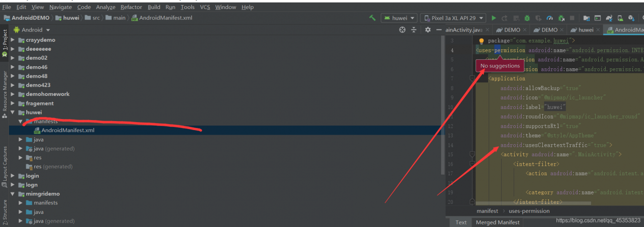644x227 pixels.
Task: Select the demohomework module in tree
Action: 48,94
